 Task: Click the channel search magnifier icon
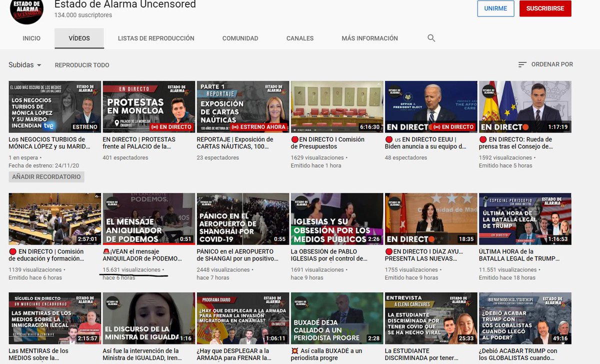(431, 38)
